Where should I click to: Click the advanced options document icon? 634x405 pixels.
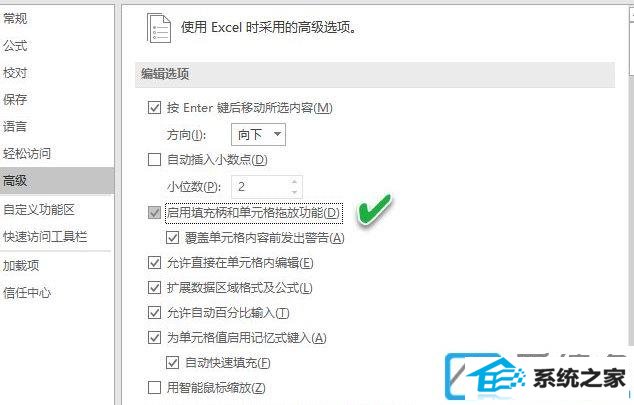point(158,28)
